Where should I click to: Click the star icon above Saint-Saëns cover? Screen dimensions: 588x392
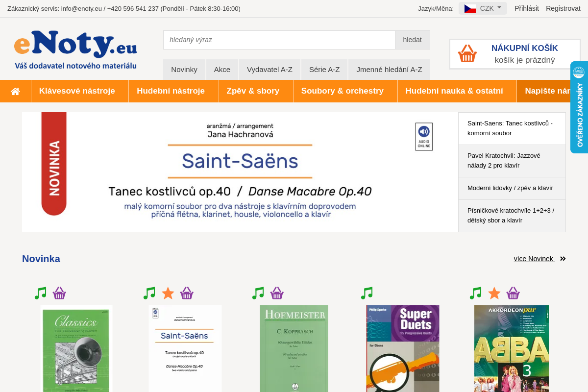pos(168,293)
